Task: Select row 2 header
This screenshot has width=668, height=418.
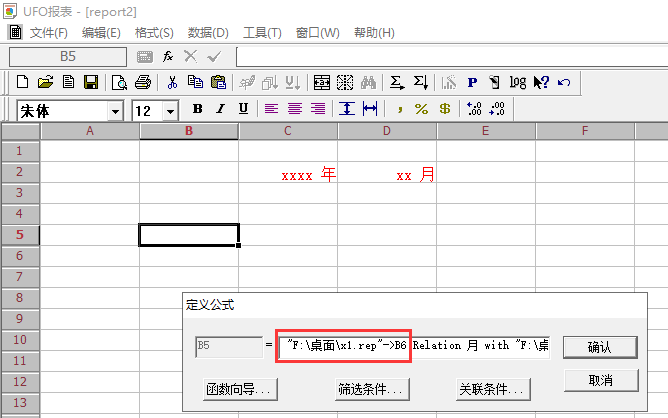Action: [20, 172]
